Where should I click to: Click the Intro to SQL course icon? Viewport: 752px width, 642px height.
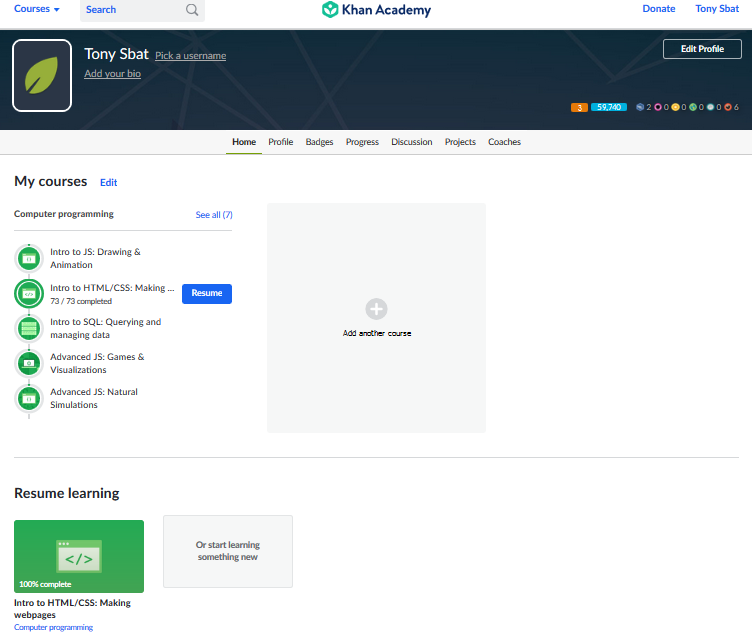click(x=29, y=328)
